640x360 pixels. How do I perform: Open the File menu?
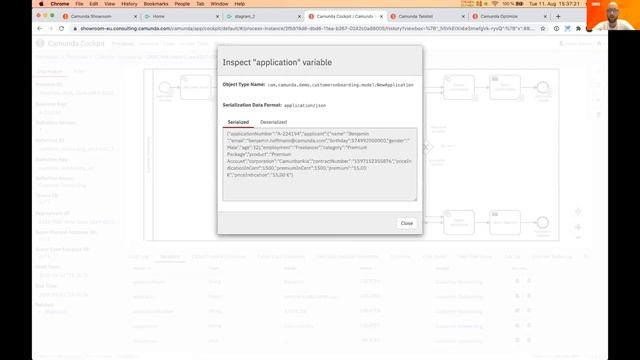tap(79, 4)
